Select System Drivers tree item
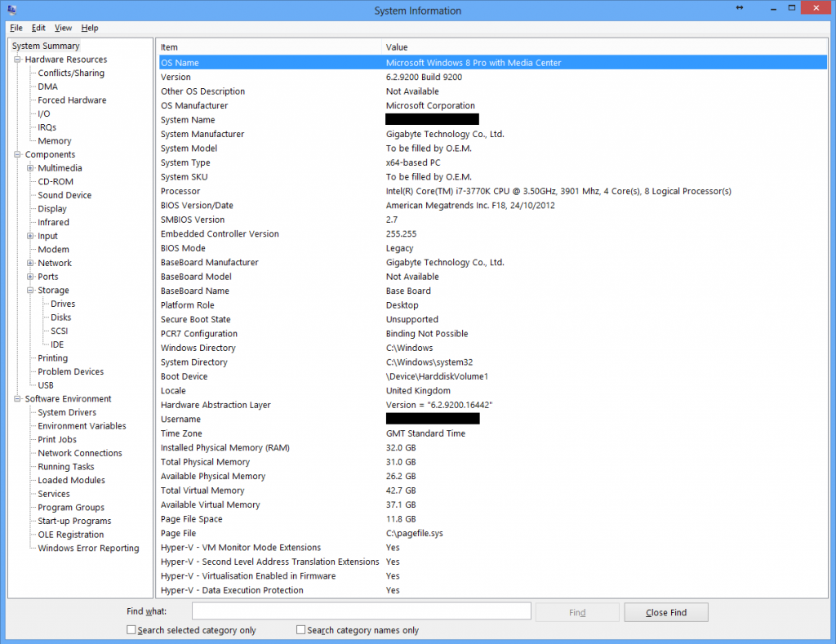The height and width of the screenshot is (644, 836). (x=67, y=413)
